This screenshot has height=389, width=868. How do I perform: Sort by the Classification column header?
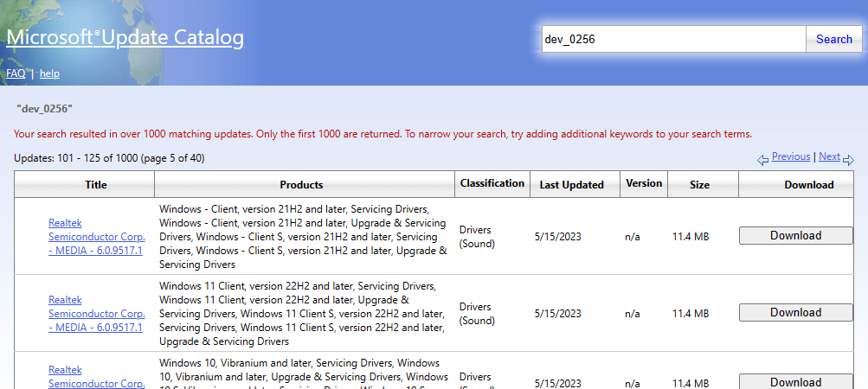click(x=492, y=183)
